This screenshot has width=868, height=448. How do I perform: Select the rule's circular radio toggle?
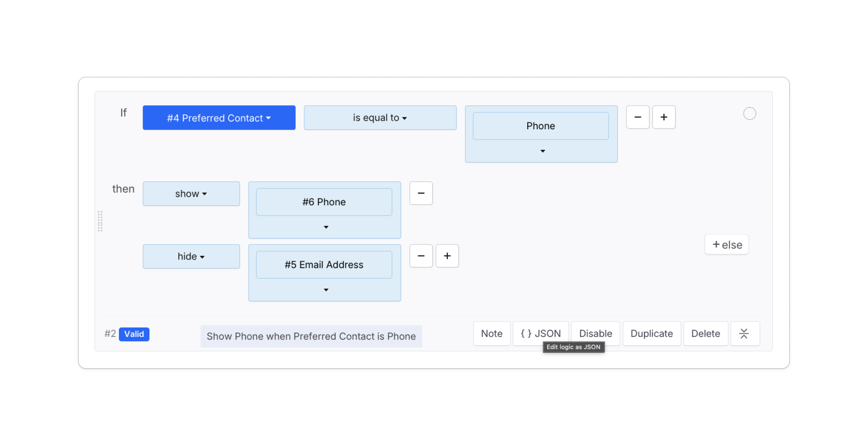749,114
